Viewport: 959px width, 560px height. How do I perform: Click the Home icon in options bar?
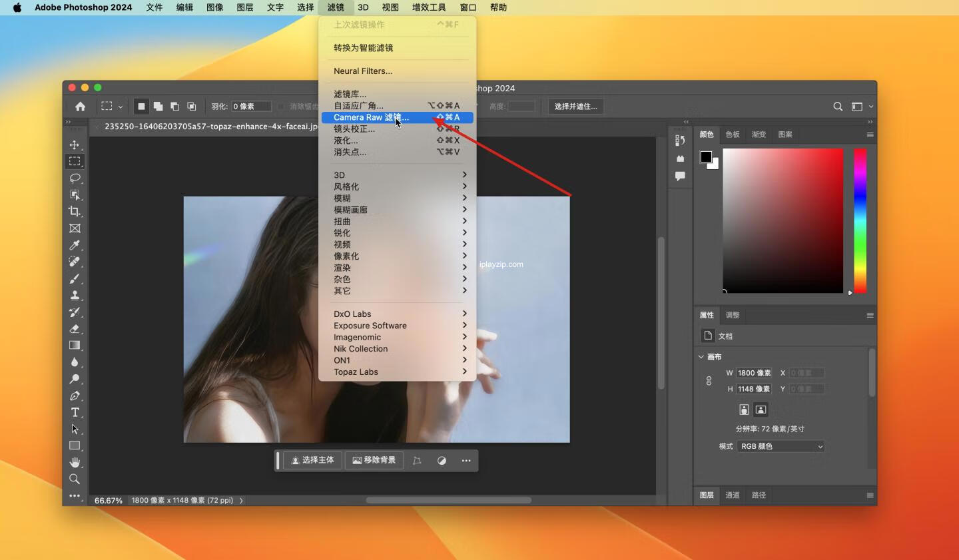[x=80, y=107]
